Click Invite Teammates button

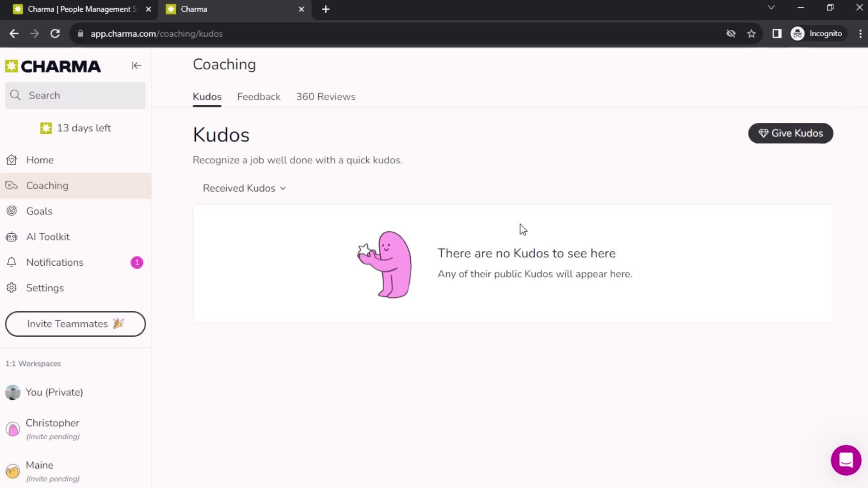(x=75, y=324)
